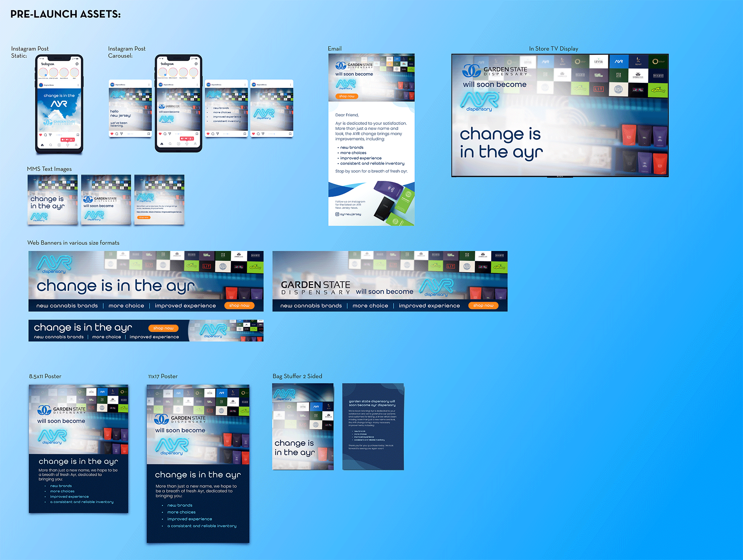Select the bag stuffer front side

click(303, 427)
